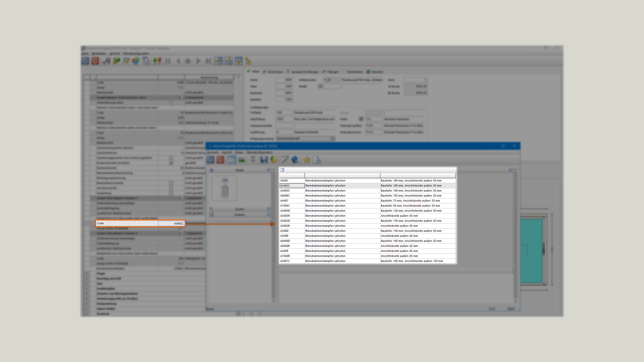This screenshot has height=362, width=644.
Task: Switch to the Sprossen/Türfüllungen tab
Action: pos(303,72)
